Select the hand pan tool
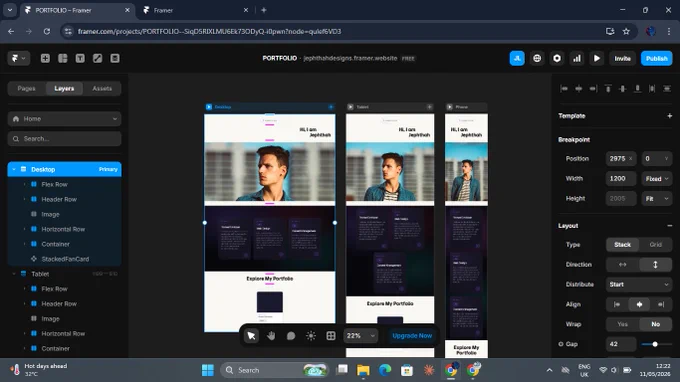 tap(271, 336)
